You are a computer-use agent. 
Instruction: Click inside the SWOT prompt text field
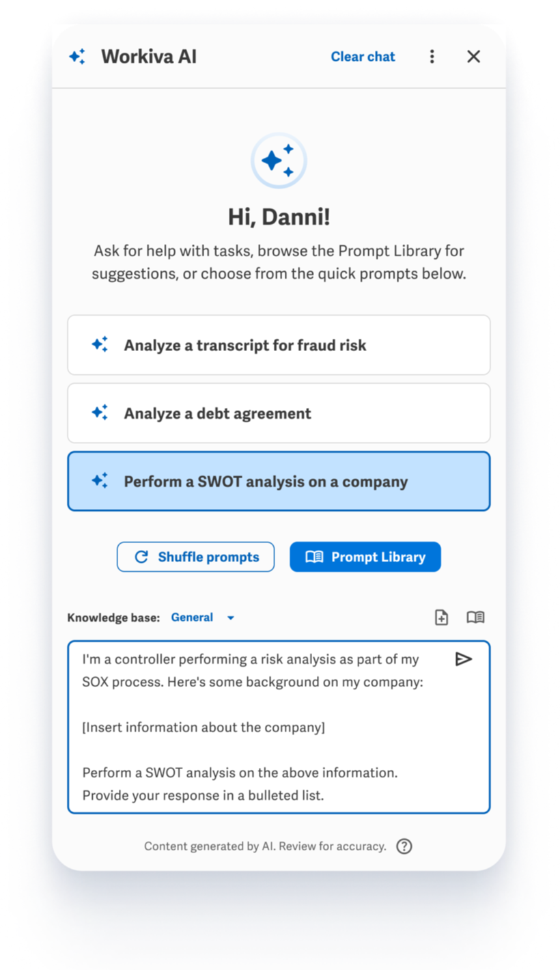click(260, 727)
